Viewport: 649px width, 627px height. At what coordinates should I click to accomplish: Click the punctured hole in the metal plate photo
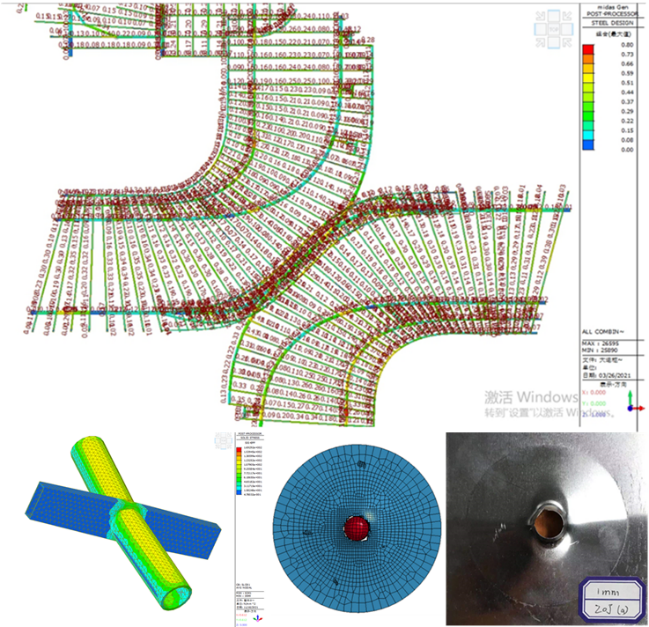coord(546,521)
